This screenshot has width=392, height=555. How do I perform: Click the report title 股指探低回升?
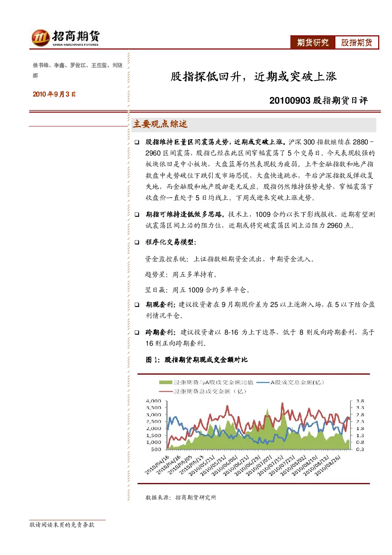[205, 76]
